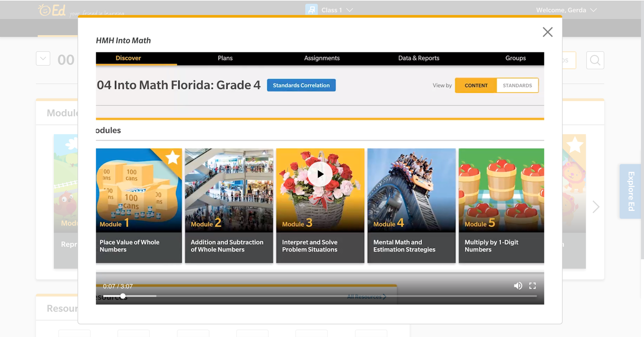Click the star badge on Module 1
Image resolution: width=644 pixels, height=337 pixels.
tap(173, 158)
